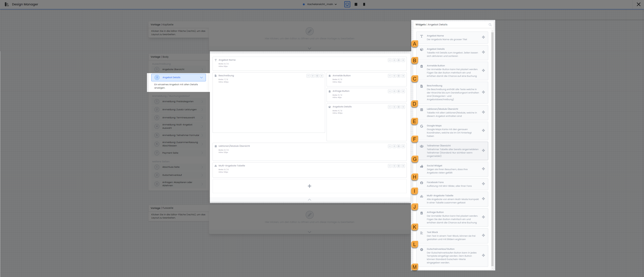
Task: Switch to mobile phone preview mode
Action: [364, 4]
